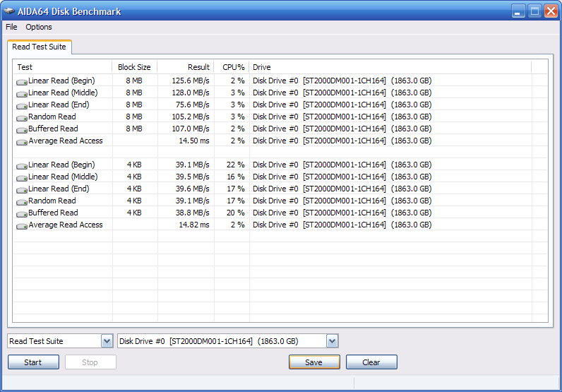The image size is (562, 392).
Task: Sort by Block Size column header
Action: tap(134, 67)
